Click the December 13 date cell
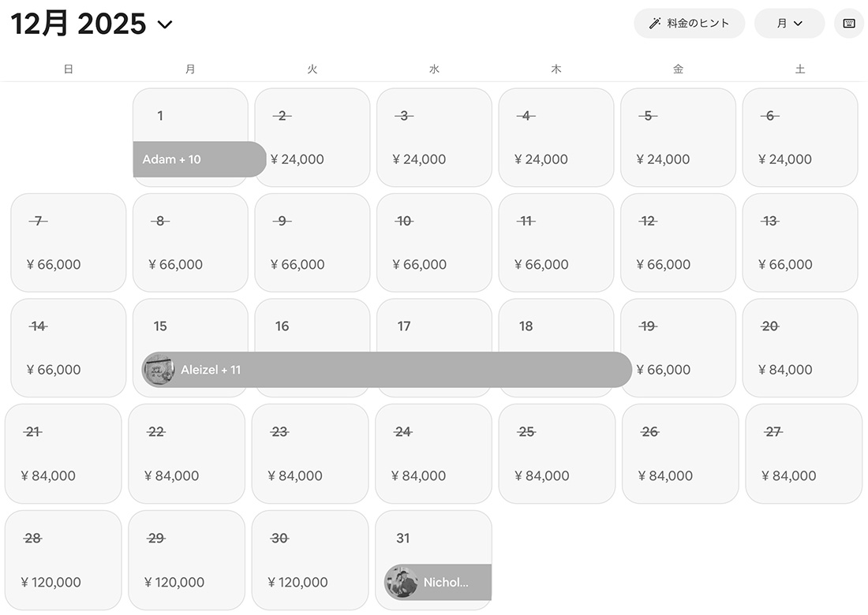Image resolution: width=868 pixels, height=615 pixels. tap(800, 243)
